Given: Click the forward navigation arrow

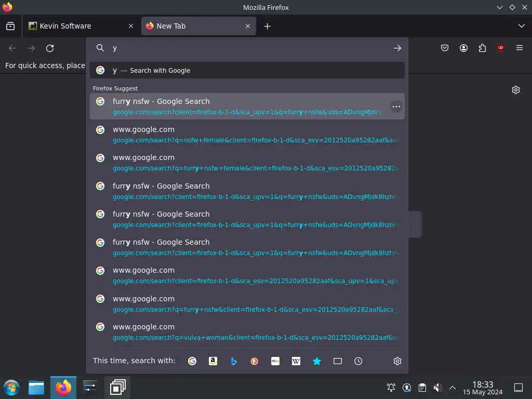Looking at the screenshot, I should 31,48.
